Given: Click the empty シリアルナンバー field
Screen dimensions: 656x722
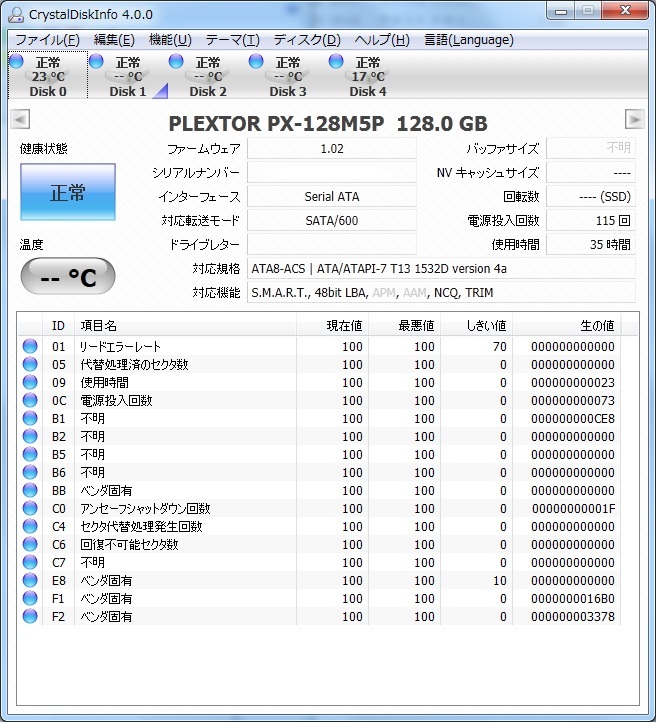Looking at the screenshot, I should click(332, 173).
